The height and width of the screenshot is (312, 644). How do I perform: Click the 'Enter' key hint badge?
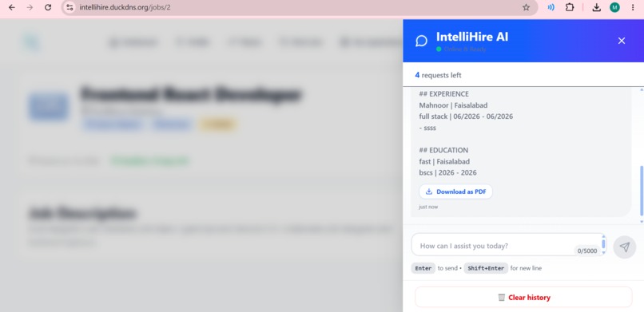coord(423,268)
